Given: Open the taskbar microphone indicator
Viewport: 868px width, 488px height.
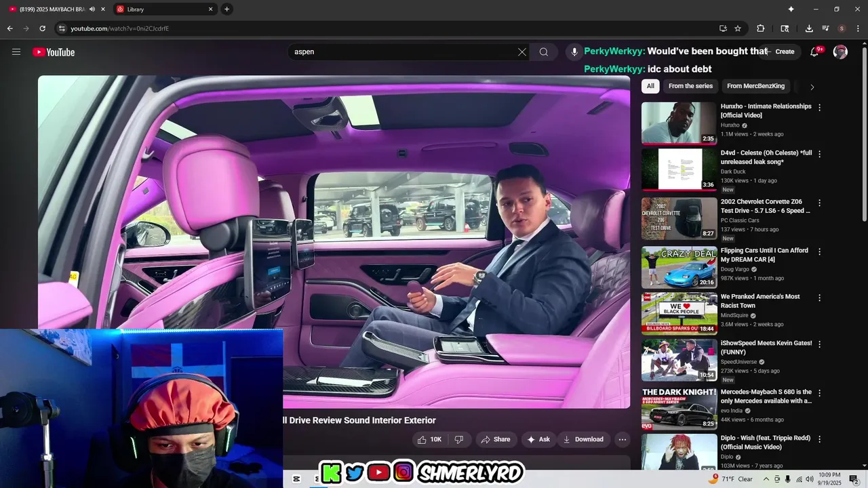Looking at the screenshot, I should click(x=787, y=479).
